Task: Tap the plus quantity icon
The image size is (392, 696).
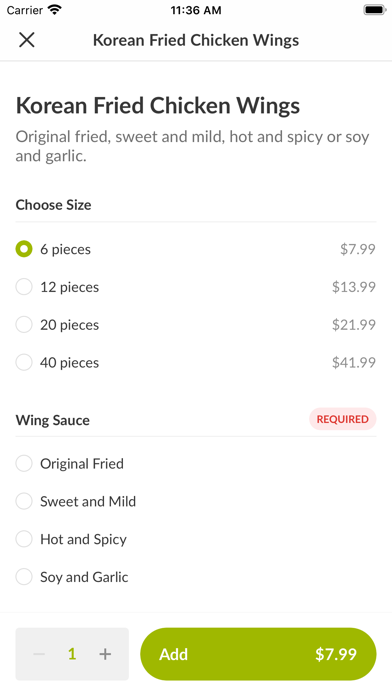Action: tap(105, 654)
